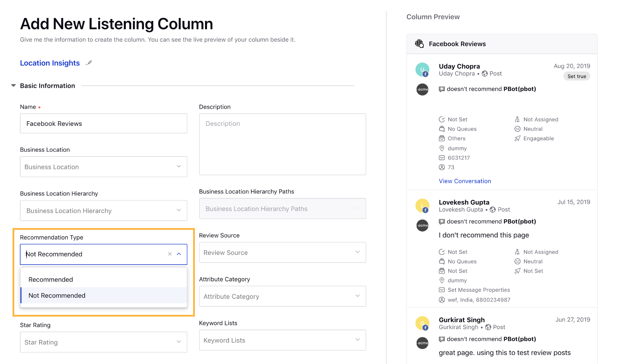This screenshot has width=617, height=364.
Task: Collapse the Recommendation Type dropdown arrow
Action: pos(179,254)
